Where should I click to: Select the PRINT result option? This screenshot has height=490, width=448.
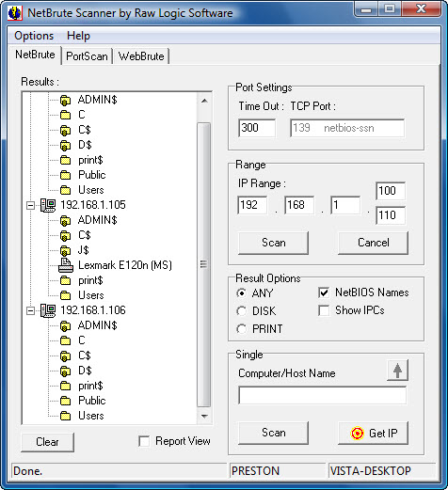pos(241,329)
